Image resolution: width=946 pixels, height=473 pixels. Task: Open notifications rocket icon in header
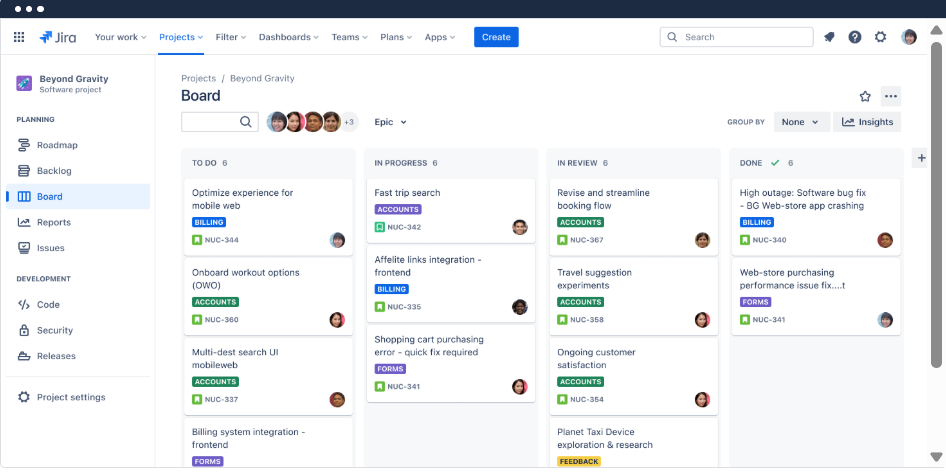click(830, 37)
